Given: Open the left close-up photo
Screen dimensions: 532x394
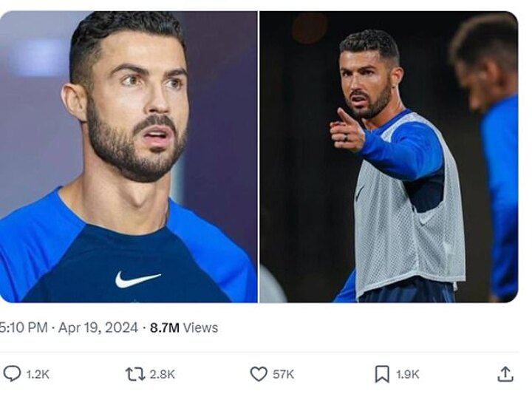Looking at the screenshot, I should pyautogui.click(x=129, y=156).
